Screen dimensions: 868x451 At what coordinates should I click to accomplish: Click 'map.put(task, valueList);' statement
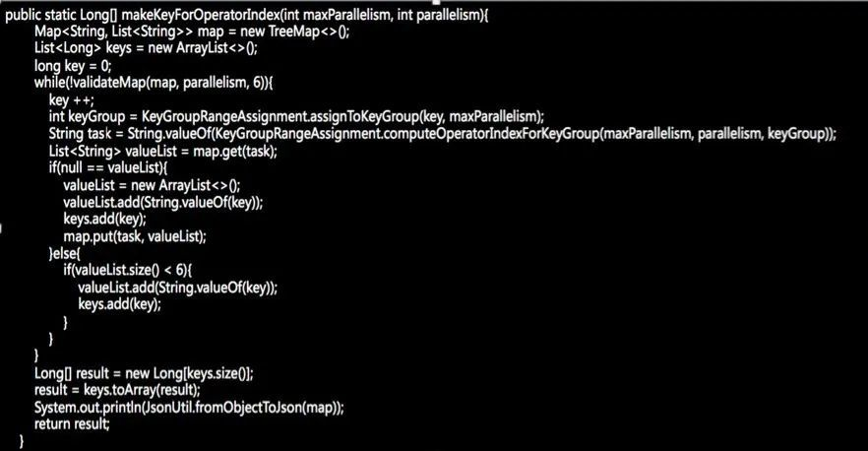click(135, 236)
